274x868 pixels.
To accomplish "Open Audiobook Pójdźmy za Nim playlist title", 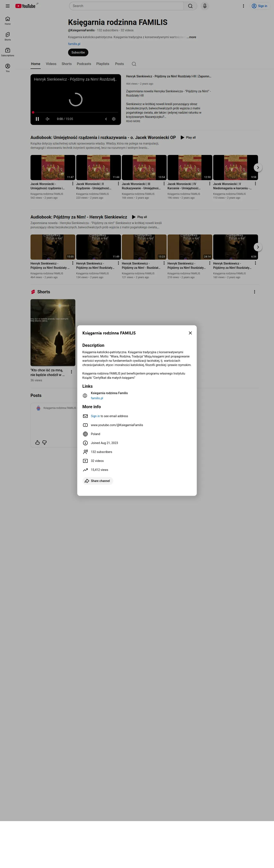I will click(x=79, y=217).
